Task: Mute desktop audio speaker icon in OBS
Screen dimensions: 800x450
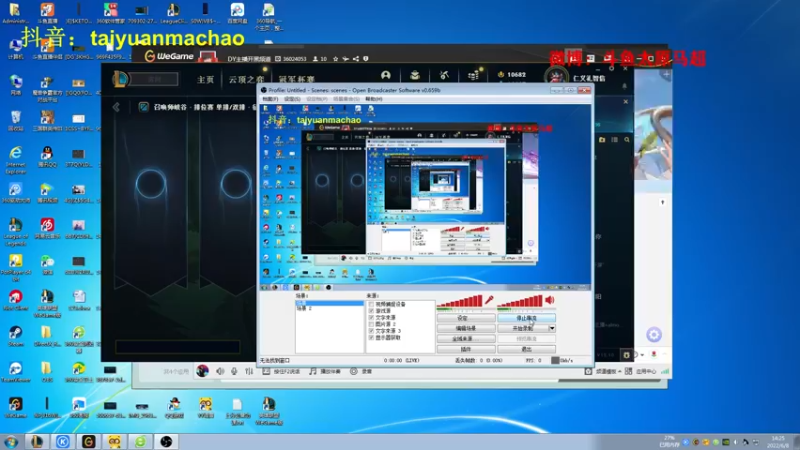Action: click(550, 300)
